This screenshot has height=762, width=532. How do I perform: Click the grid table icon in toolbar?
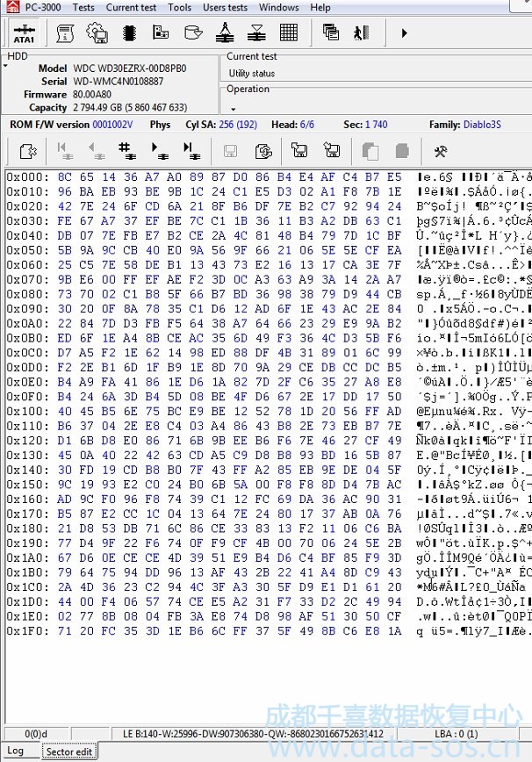pos(289,33)
